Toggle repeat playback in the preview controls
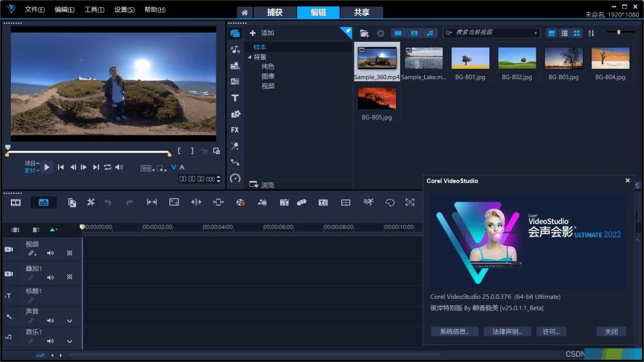 108,167
